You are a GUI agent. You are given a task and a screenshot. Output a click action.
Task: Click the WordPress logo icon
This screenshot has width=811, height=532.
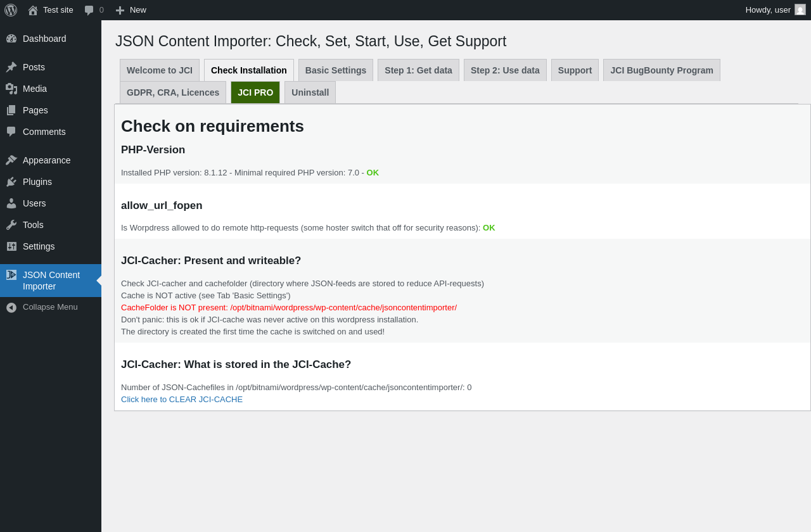click(11, 10)
